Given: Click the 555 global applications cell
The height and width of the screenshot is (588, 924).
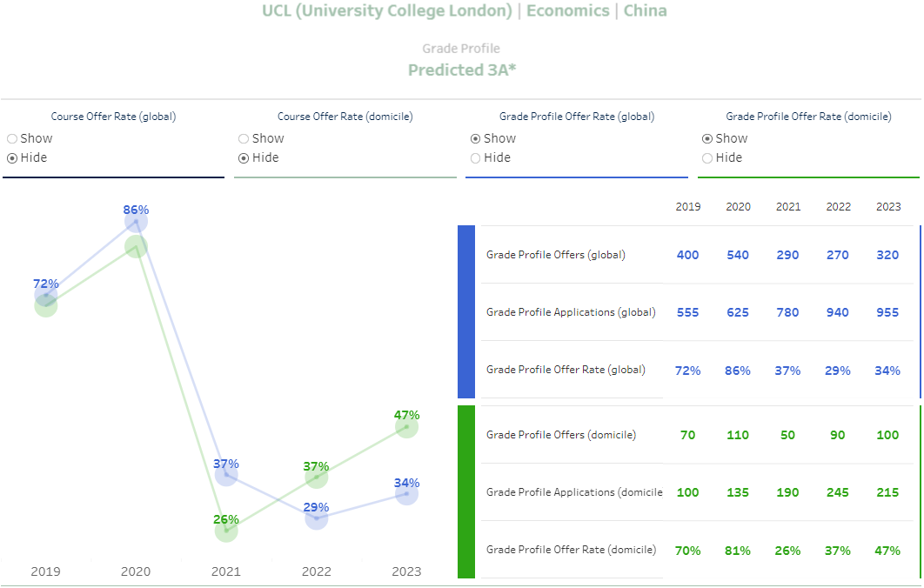Looking at the screenshot, I should 687,313.
